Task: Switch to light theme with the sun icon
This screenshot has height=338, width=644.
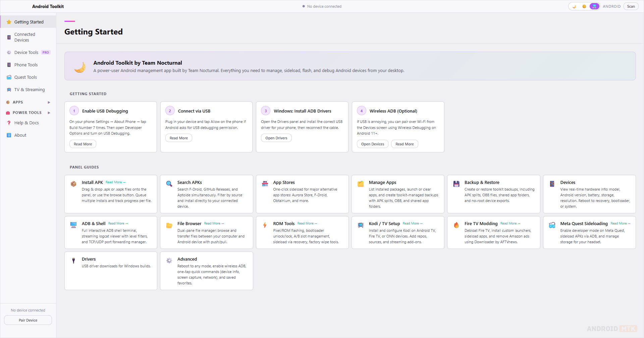Action: tap(584, 6)
